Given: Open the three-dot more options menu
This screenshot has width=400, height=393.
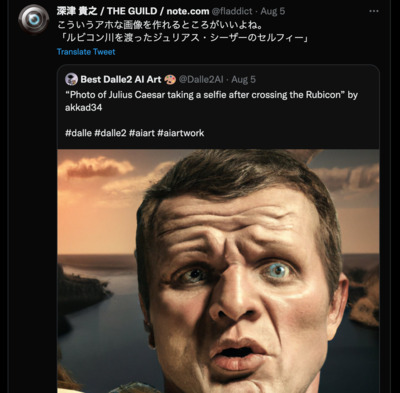Looking at the screenshot, I should 374,11.
